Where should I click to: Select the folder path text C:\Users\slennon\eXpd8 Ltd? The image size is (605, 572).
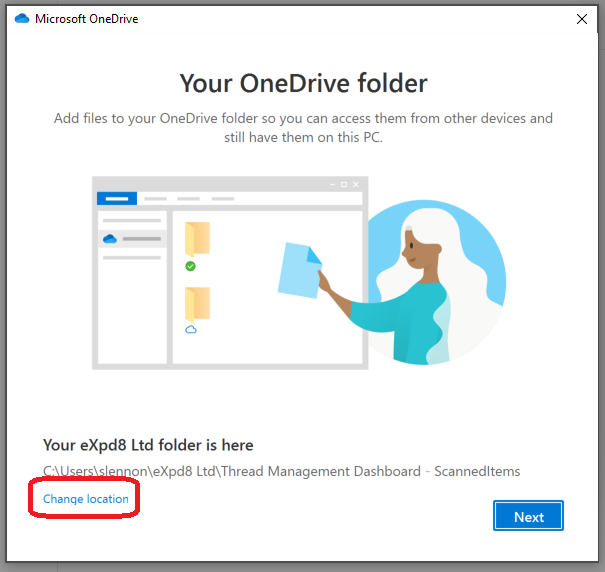pos(281,471)
